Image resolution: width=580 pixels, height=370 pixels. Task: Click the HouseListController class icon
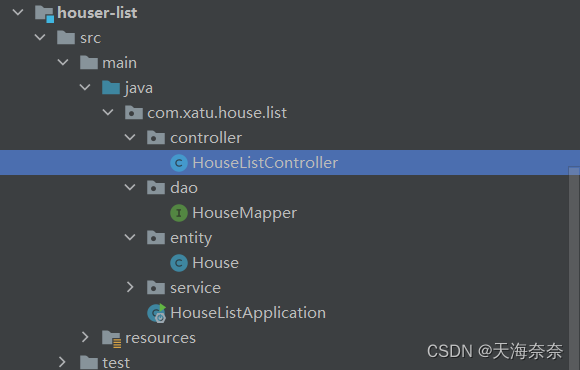pos(179,163)
